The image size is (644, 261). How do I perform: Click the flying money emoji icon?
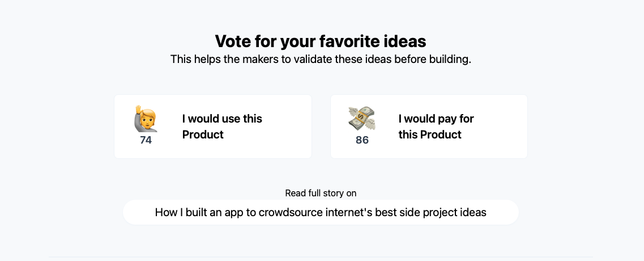point(362,119)
